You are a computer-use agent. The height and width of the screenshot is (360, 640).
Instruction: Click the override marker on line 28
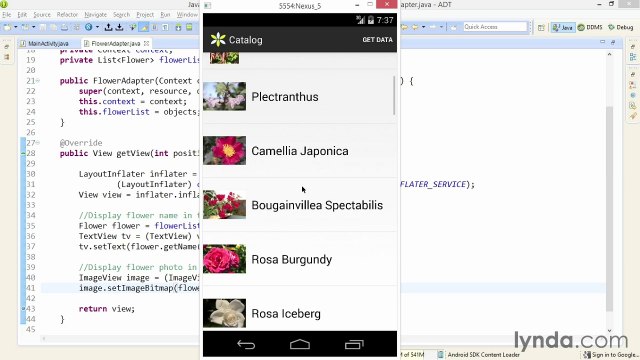(23, 153)
